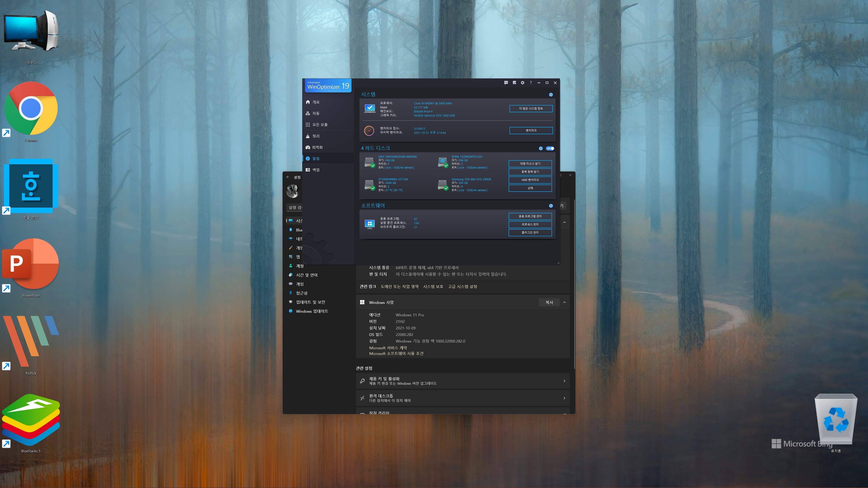Click the laptop checkmark system icon
The width and height of the screenshot is (868, 488).
click(x=370, y=108)
